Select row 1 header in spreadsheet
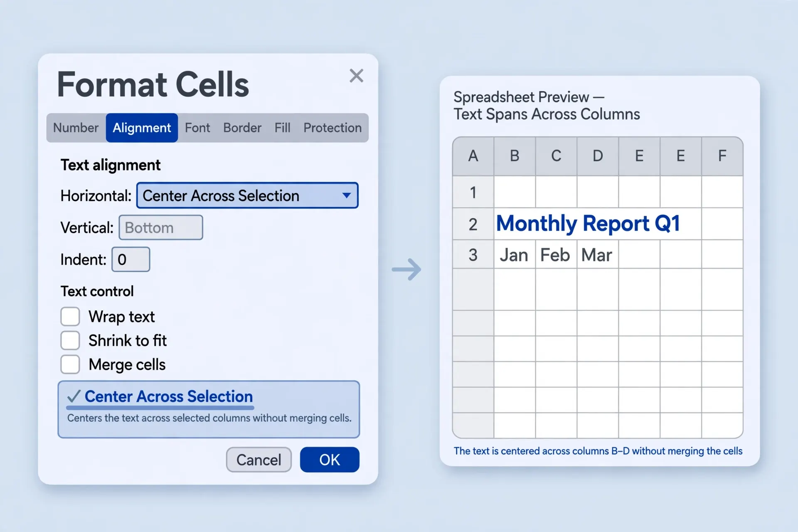Screen dimensions: 798x532 pos(473,192)
